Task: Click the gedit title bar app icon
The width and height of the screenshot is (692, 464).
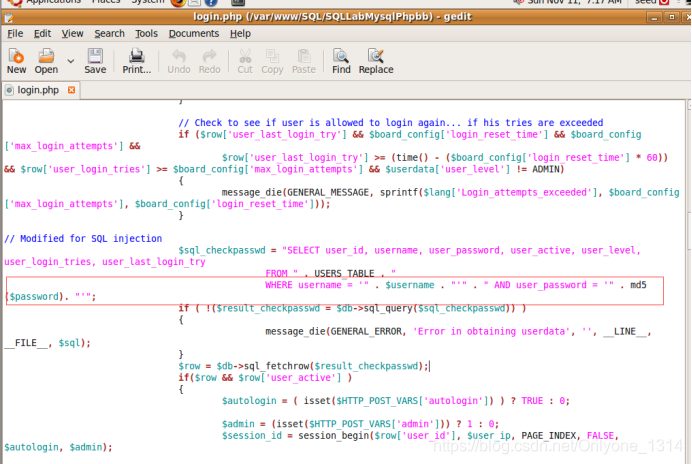Action: pyautogui.click(x=9, y=18)
